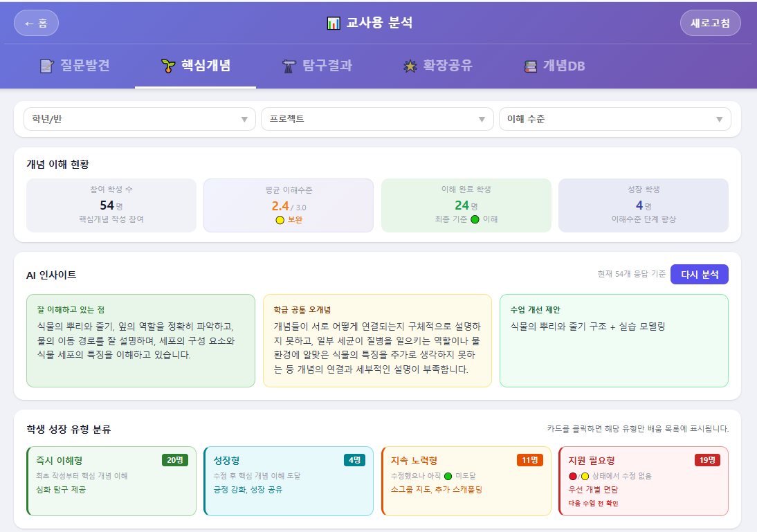Click the star icon on 확장공유 tab
Viewport: 757px width, 532px height.
410,66
